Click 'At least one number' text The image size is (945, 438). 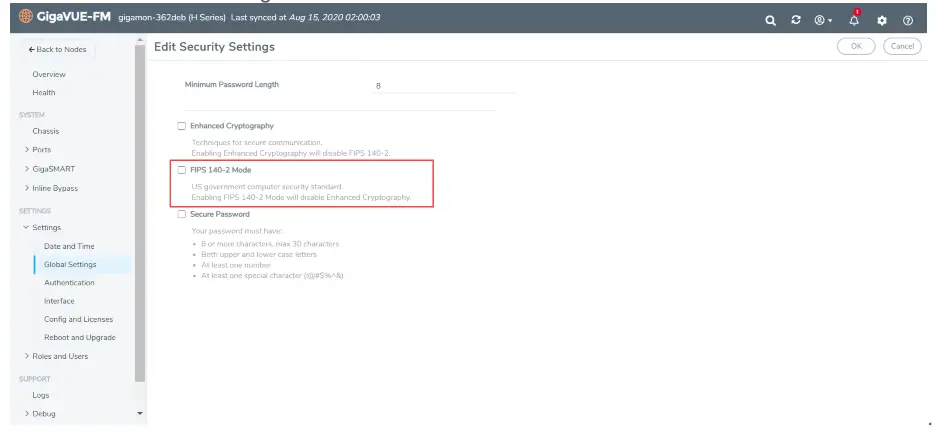tap(236, 265)
